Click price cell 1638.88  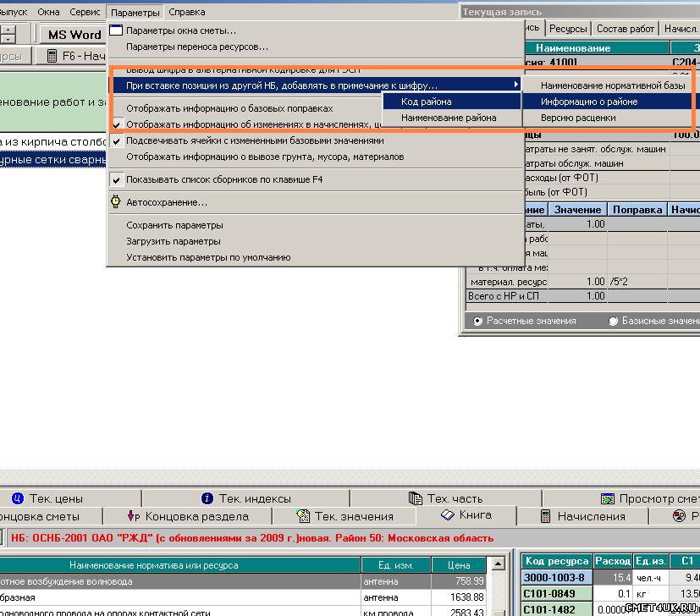pyautogui.click(x=459, y=597)
